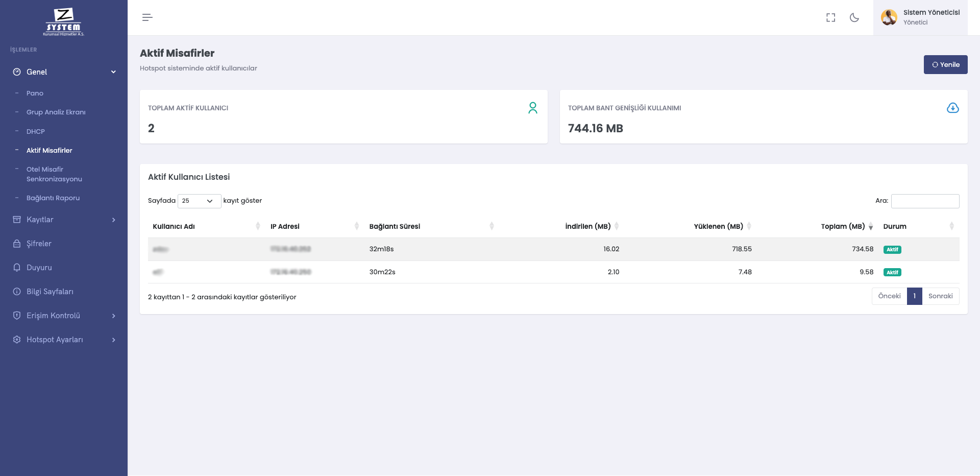Image resolution: width=980 pixels, height=476 pixels.
Task: Sort the table by Toplam (MB)
Action: click(843, 226)
